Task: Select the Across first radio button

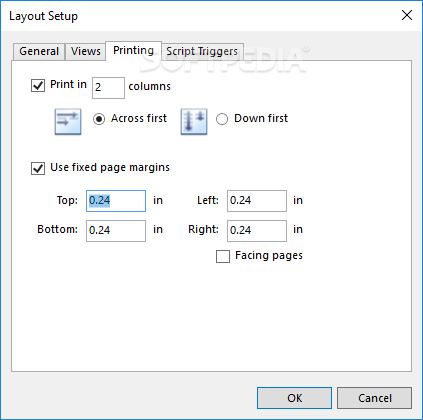Action: coord(99,119)
